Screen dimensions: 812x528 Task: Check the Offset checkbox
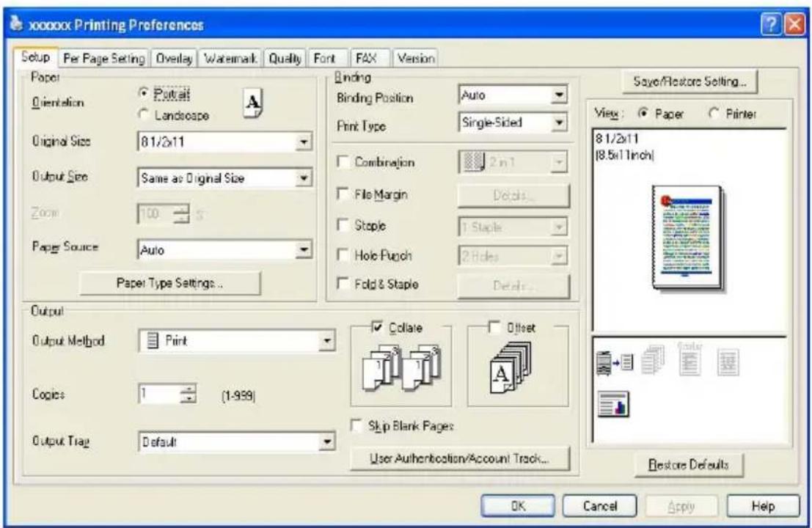(494, 327)
